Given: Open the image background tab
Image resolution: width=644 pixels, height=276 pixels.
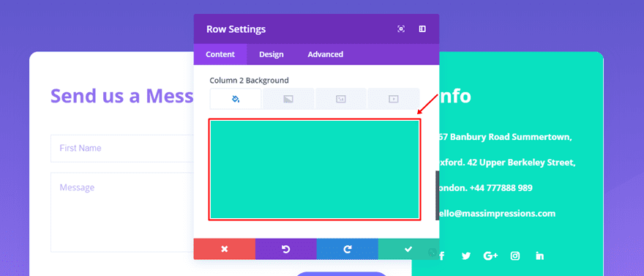Looking at the screenshot, I should tap(341, 99).
